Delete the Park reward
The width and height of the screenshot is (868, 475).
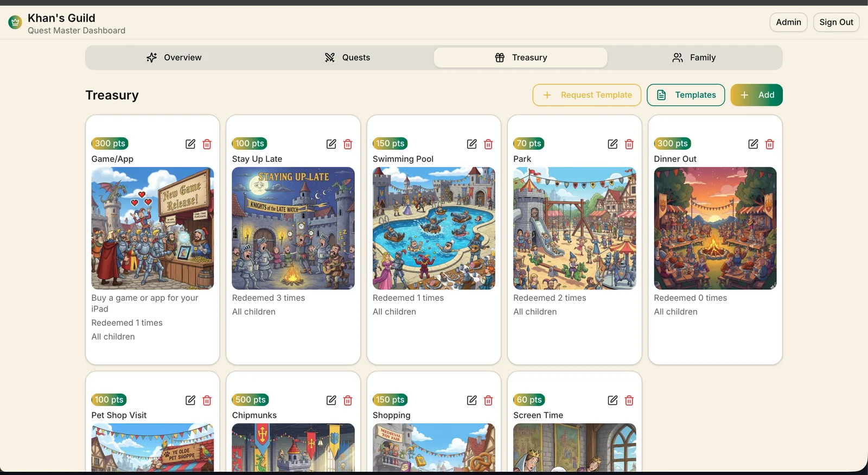pyautogui.click(x=629, y=144)
